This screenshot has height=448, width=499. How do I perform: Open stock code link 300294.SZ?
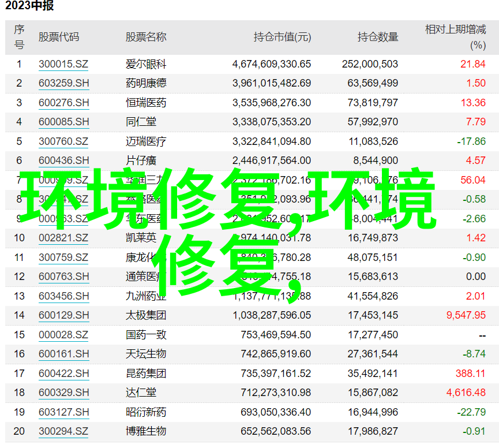pos(63,431)
